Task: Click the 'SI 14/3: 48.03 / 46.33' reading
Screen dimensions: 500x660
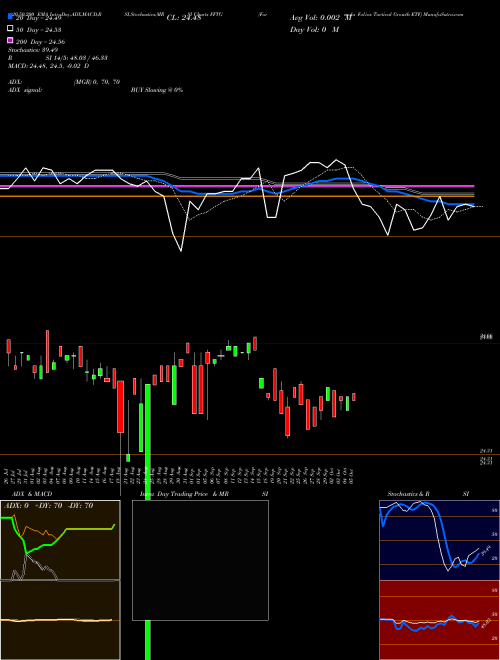Action: (77, 58)
